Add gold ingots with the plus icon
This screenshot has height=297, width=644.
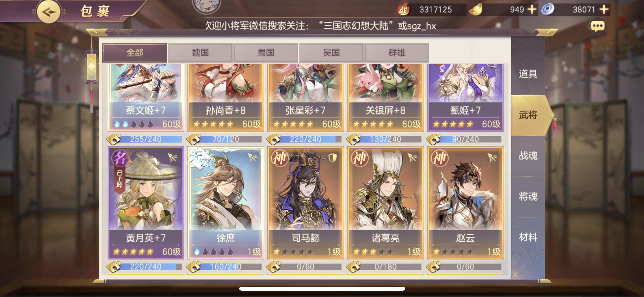coord(532,10)
